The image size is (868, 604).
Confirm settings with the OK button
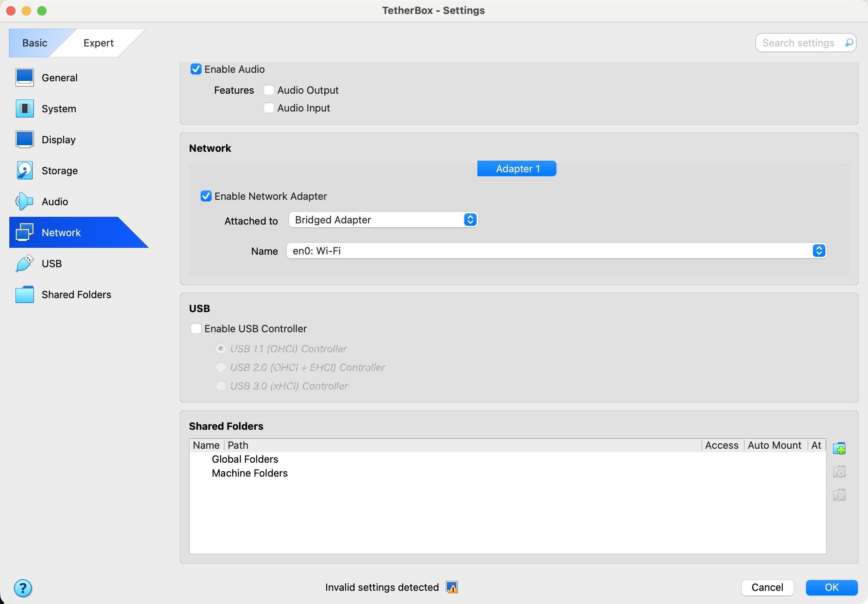click(x=832, y=587)
